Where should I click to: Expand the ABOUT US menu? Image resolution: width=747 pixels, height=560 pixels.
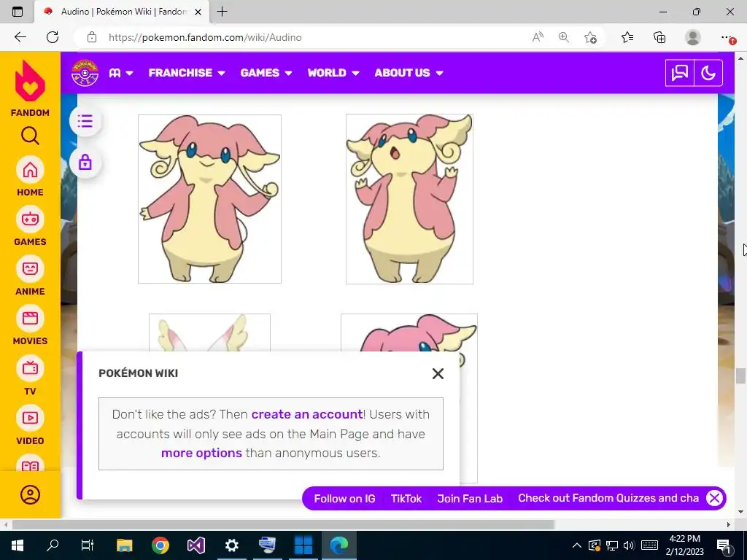pos(409,73)
